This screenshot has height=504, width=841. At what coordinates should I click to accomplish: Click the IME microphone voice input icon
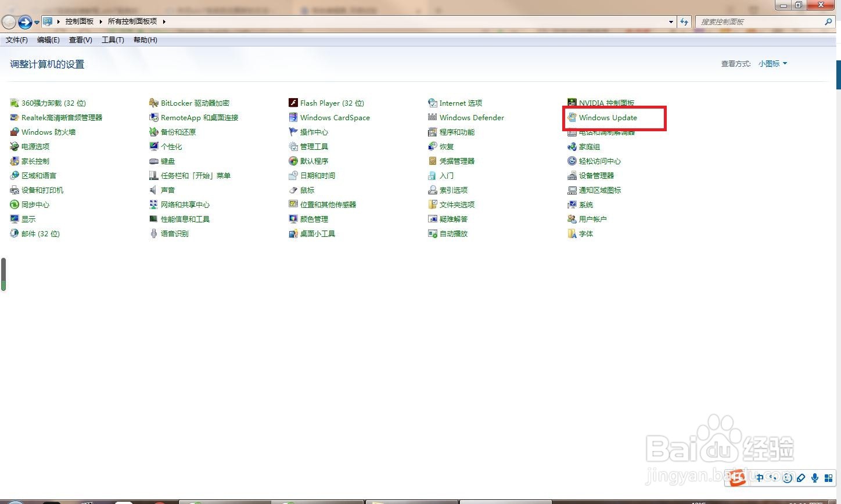pos(815,478)
